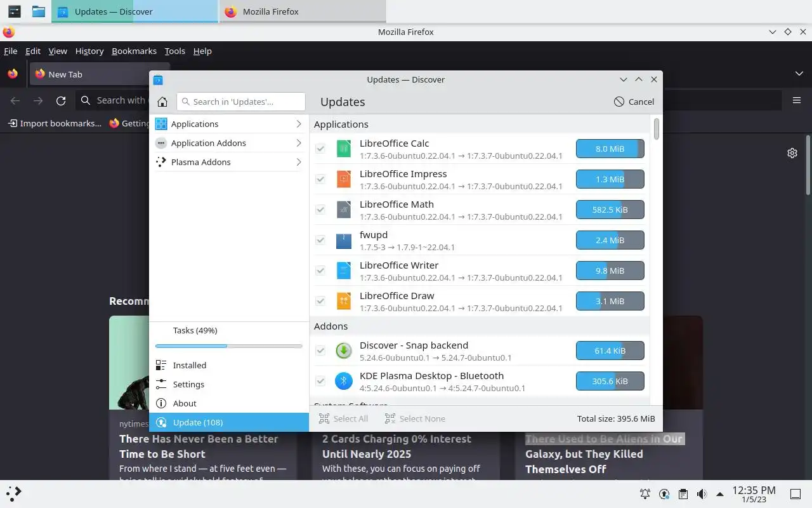Open the Firefox list all tabs dropdown
The height and width of the screenshot is (508, 812).
pos(799,74)
